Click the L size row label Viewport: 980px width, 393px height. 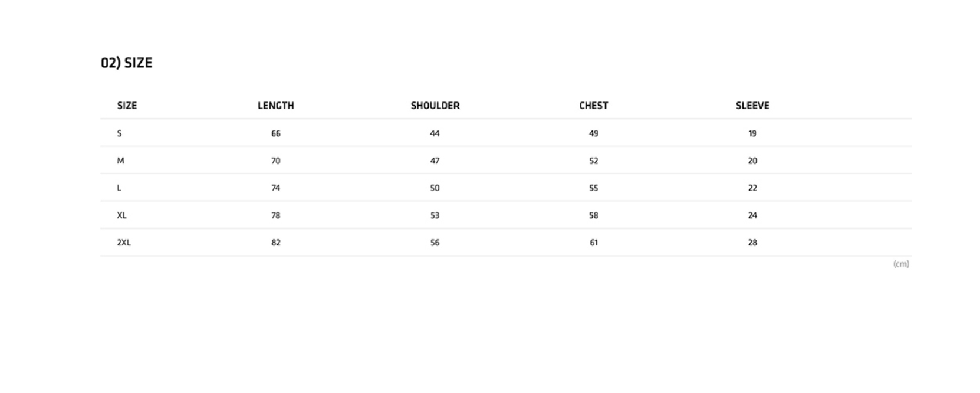(x=119, y=188)
